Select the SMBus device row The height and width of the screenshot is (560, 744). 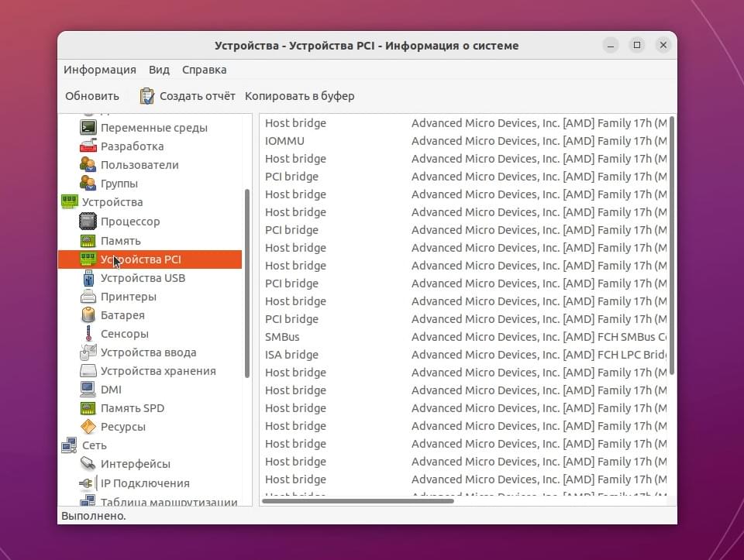465,337
